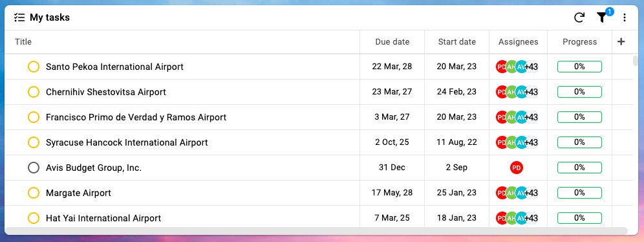Mark Santo Pekoa International Airport complete
The width and height of the screenshot is (644, 242).
tap(33, 67)
